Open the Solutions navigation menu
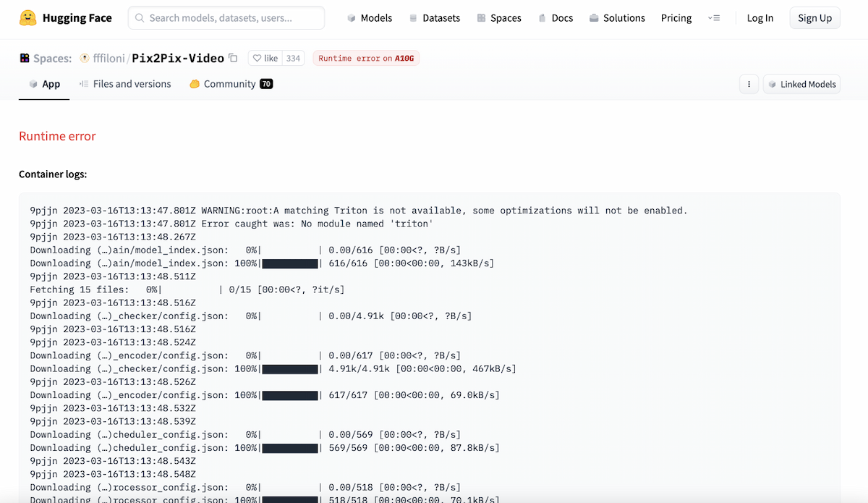868x503 pixels. (617, 18)
